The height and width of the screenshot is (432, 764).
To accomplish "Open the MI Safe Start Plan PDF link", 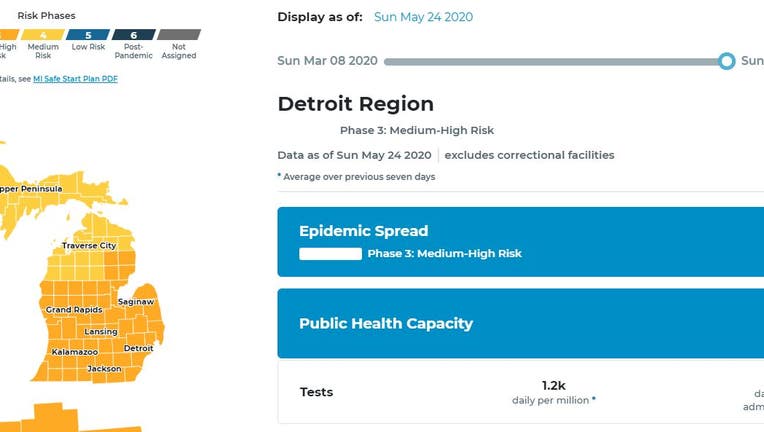I will (x=75, y=79).
